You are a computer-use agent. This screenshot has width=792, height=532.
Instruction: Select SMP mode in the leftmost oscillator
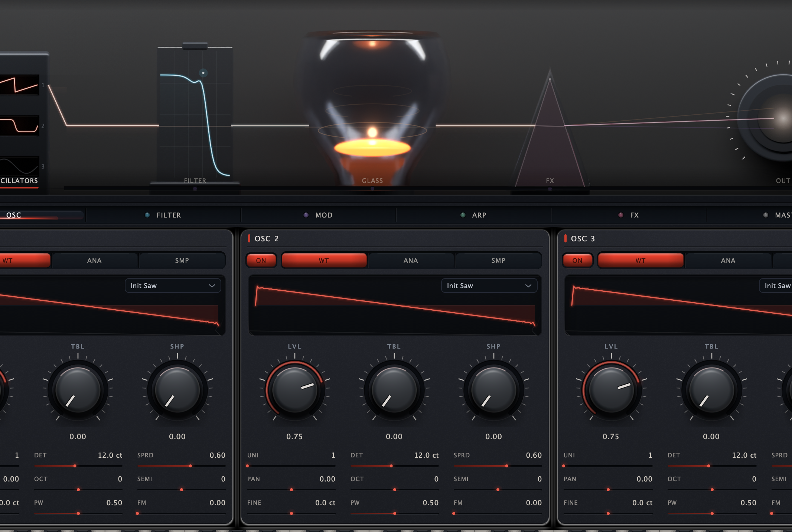point(182,260)
